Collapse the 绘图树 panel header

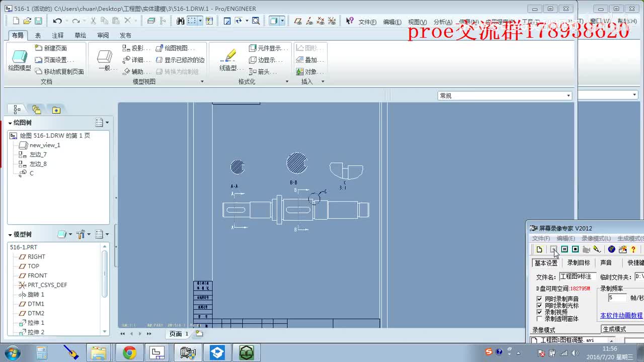point(10,123)
